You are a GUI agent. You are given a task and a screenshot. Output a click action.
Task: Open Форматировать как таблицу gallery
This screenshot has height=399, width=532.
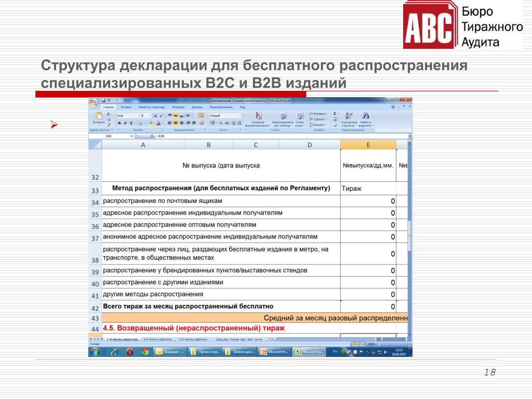click(283, 119)
